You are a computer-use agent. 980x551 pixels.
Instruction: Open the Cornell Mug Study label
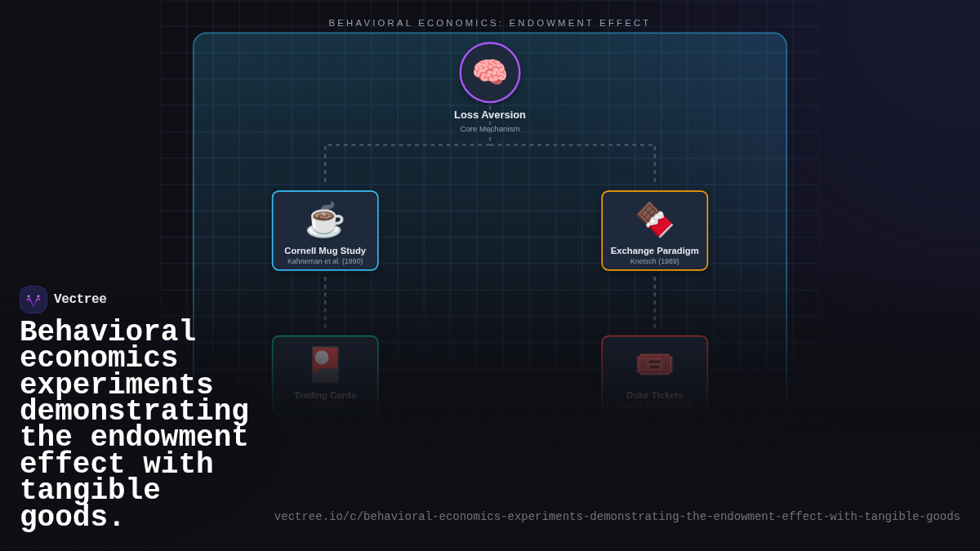325,251
